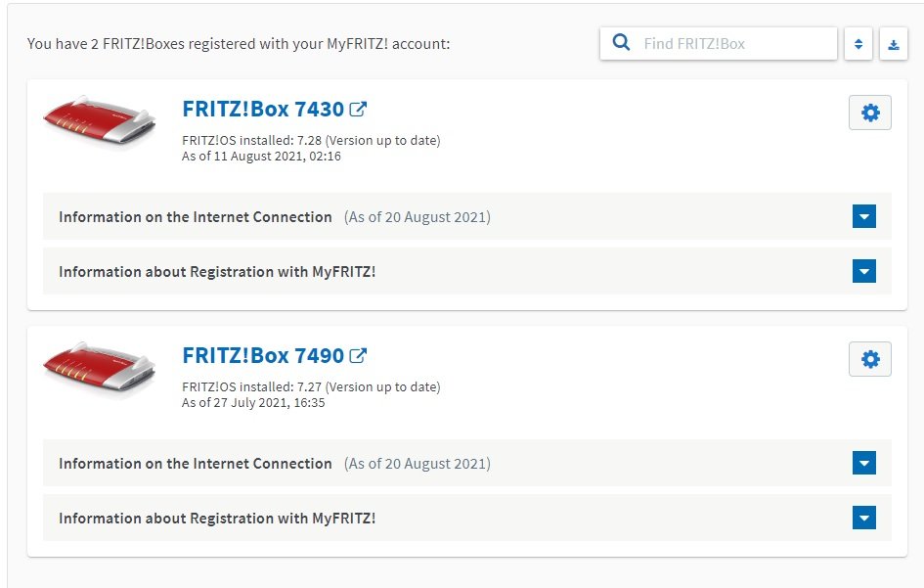Open settings gear for FRITZ!Box 7430

point(870,113)
